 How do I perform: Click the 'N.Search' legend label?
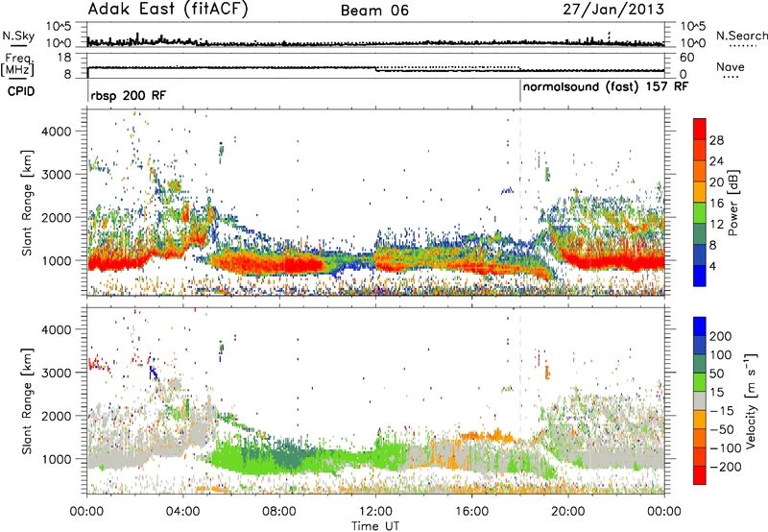(741, 36)
